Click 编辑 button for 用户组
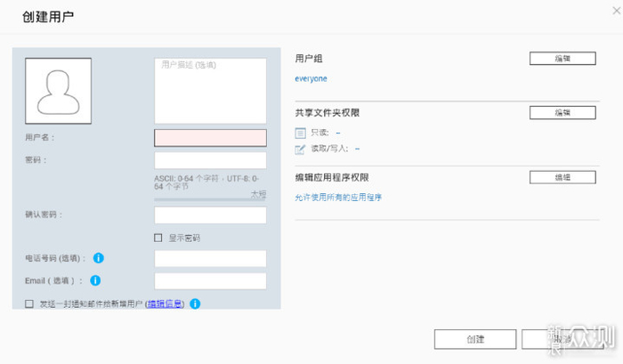Viewport: 623px width, 364px height. coord(562,59)
